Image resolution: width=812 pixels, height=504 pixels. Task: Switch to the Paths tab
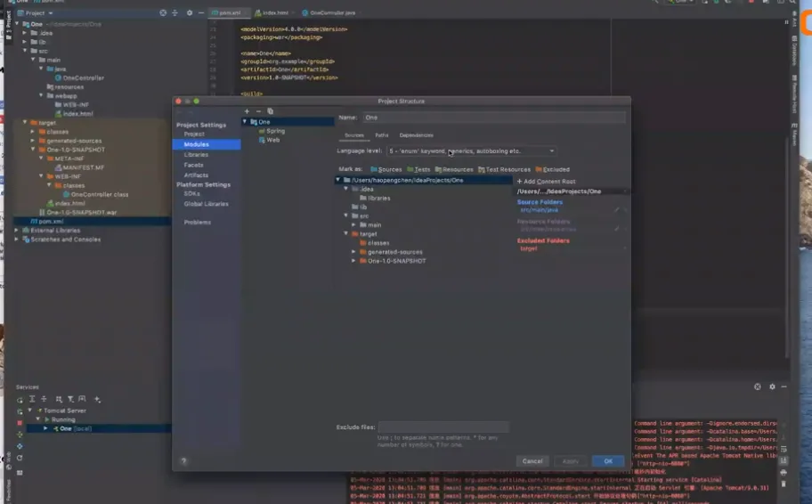(x=382, y=135)
